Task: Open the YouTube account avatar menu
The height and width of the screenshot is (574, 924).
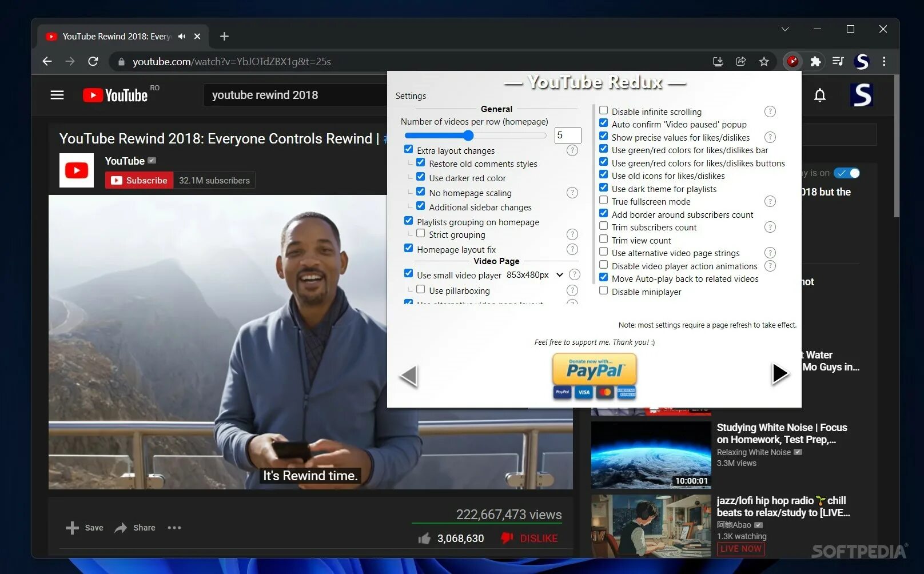Action: pyautogui.click(x=862, y=95)
